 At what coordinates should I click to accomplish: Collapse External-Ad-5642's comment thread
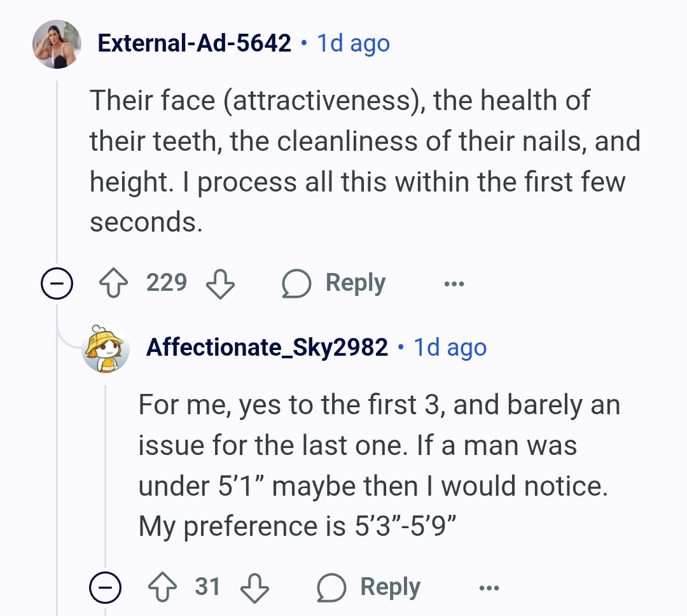[57, 283]
